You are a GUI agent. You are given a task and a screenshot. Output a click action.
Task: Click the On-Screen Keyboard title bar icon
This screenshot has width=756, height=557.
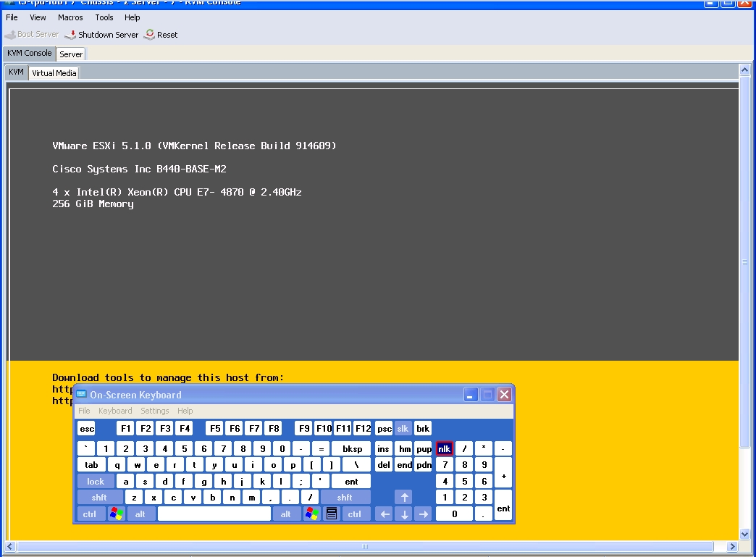82,395
